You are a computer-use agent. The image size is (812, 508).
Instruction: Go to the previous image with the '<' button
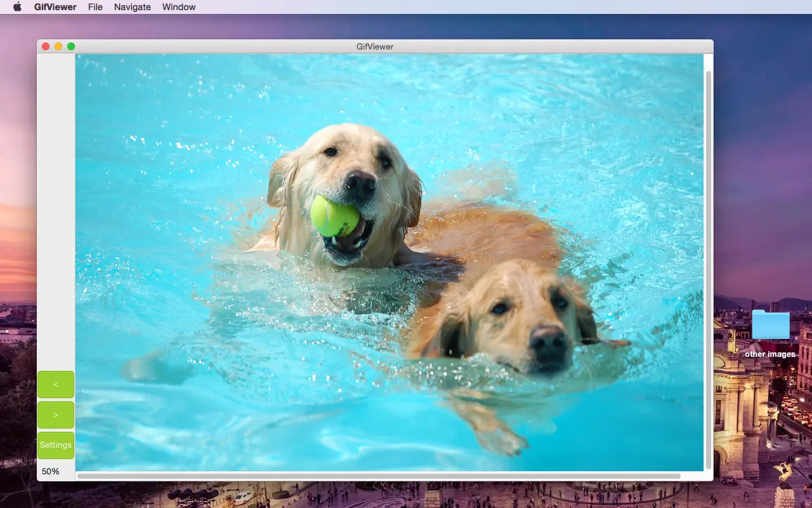click(x=56, y=384)
